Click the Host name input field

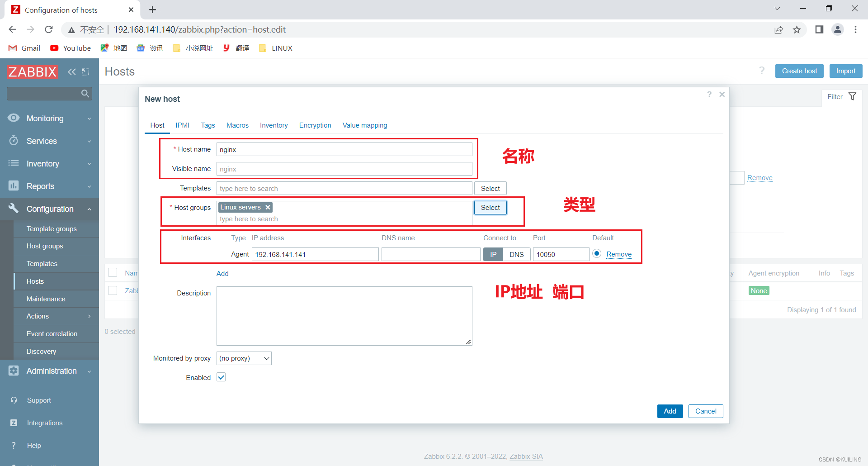(344, 149)
